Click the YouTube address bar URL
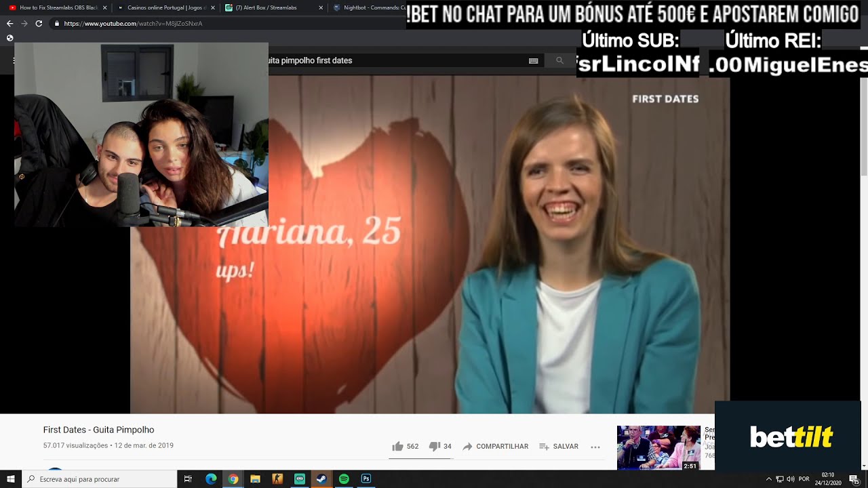The width and height of the screenshot is (868, 488). coord(133,24)
